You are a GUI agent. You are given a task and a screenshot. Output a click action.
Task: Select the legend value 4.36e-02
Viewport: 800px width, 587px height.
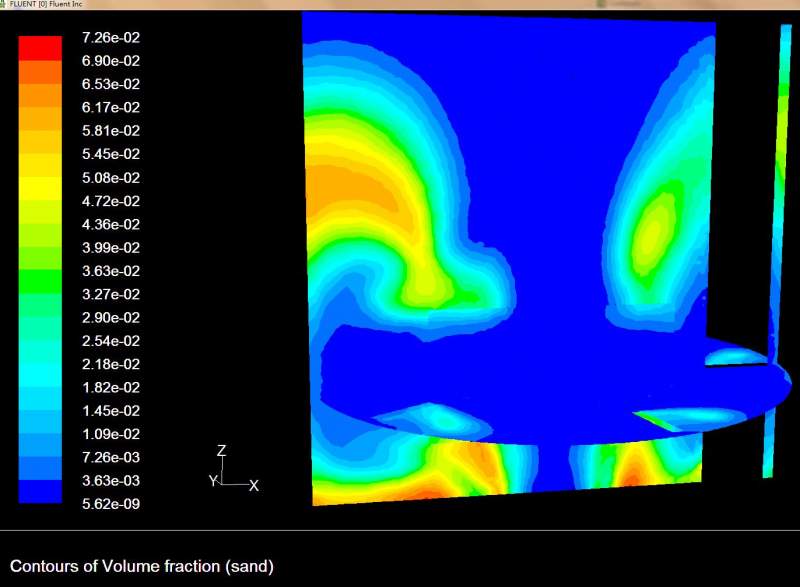[111, 225]
